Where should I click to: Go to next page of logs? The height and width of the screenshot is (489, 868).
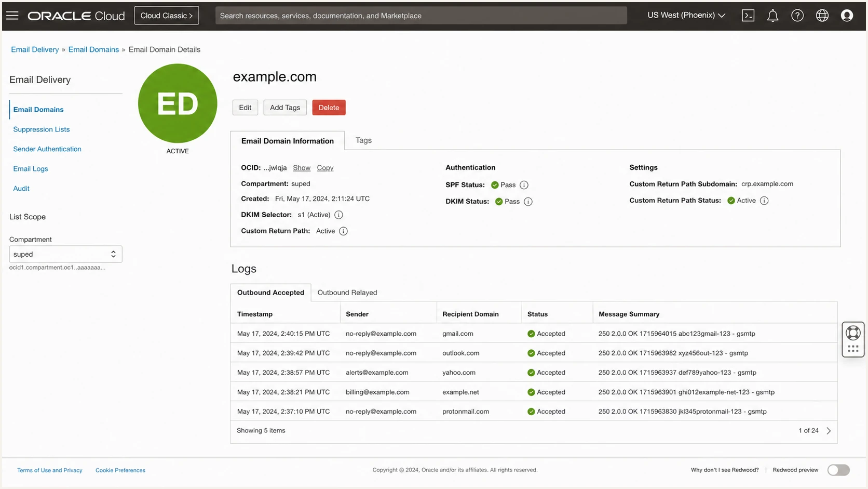tap(829, 431)
